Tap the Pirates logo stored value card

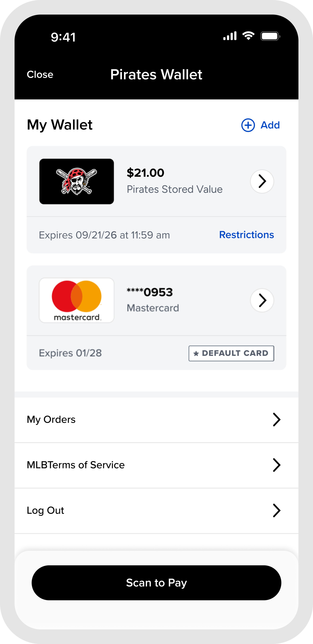pyautogui.click(x=76, y=181)
